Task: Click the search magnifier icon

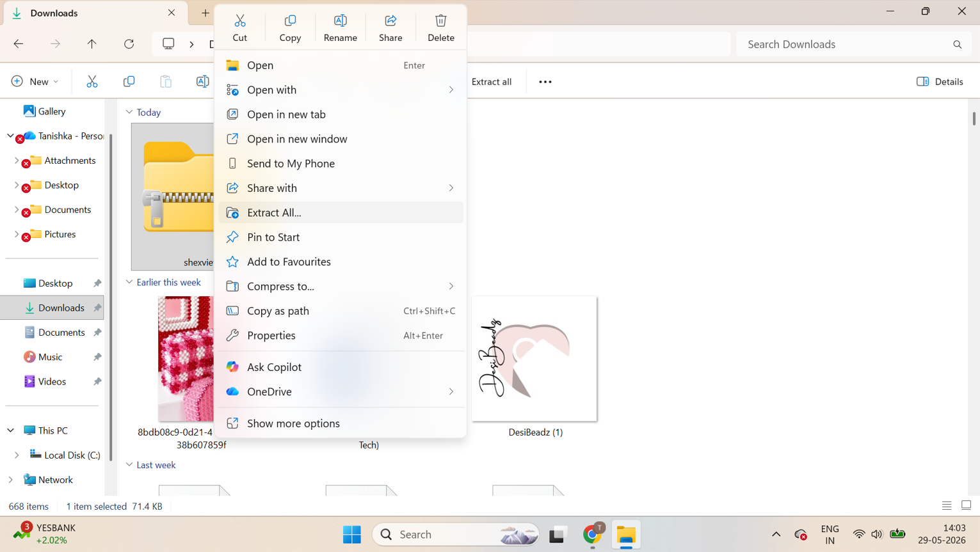Action: pos(958,44)
